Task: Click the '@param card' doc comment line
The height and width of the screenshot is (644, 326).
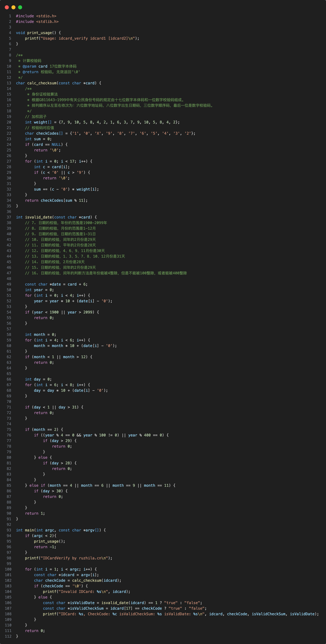Action: pyautogui.click(x=47, y=66)
